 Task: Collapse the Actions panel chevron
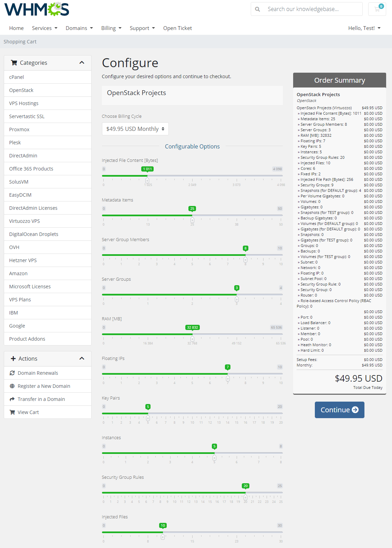[x=82, y=359]
